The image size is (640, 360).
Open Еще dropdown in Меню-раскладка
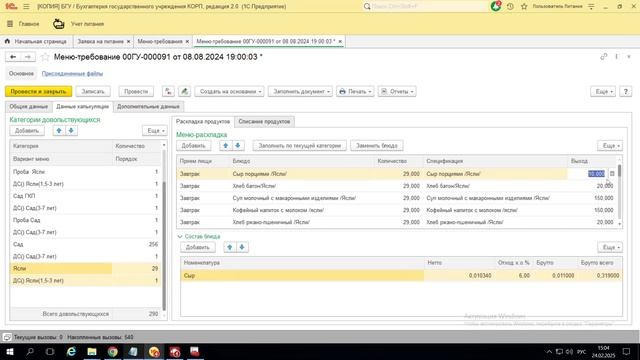610,146
